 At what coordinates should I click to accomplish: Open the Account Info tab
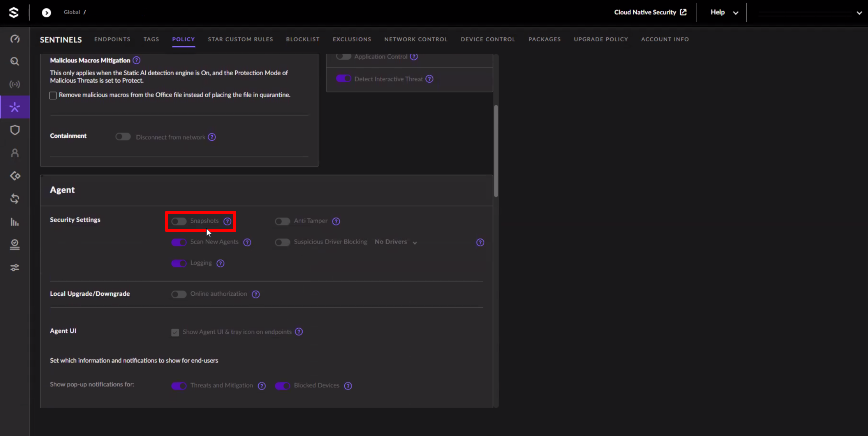click(x=665, y=39)
